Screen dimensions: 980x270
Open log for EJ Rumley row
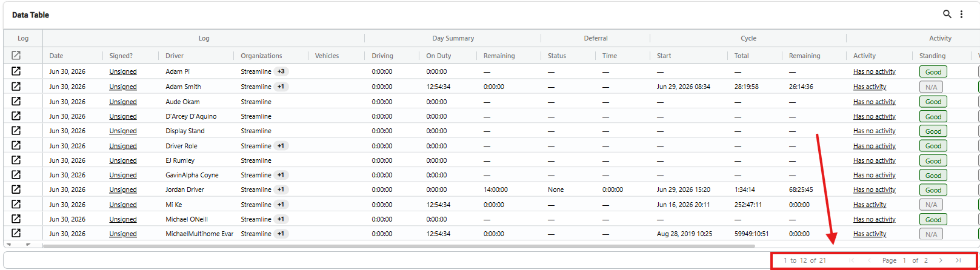pos(16,160)
